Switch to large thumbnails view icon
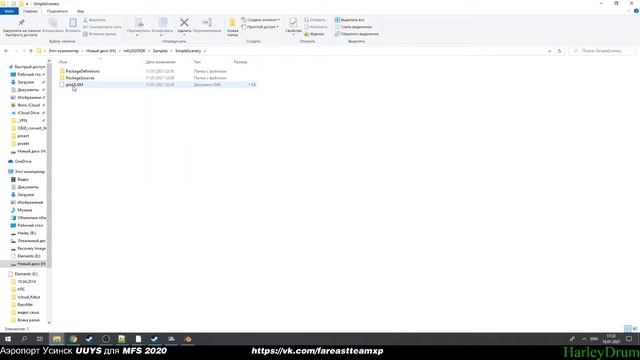The image size is (640, 360). click(635, 329)
